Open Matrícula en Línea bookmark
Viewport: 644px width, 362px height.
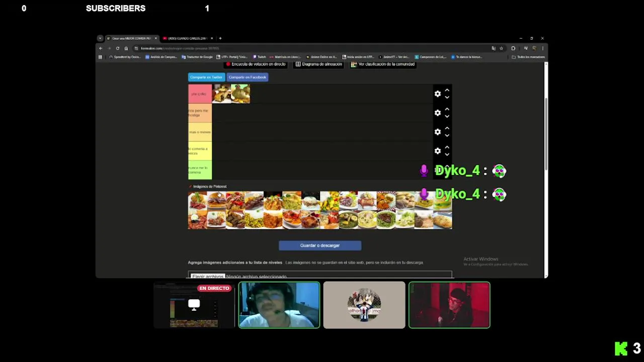(x=286, y=57)
